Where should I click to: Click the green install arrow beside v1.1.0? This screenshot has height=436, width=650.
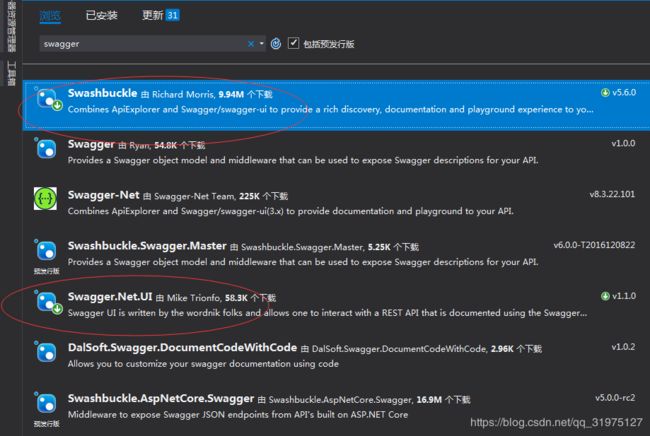(x=605, y=296)
